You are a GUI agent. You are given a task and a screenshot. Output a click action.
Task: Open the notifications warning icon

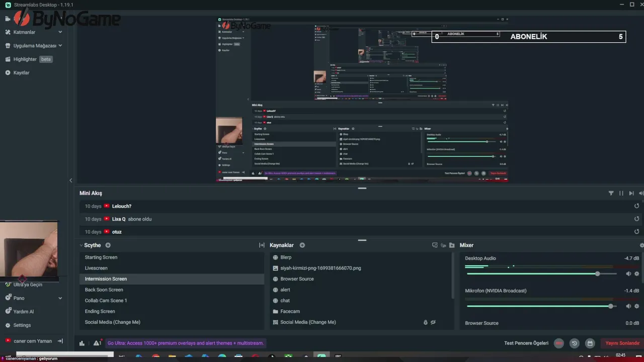coord(97,343)
